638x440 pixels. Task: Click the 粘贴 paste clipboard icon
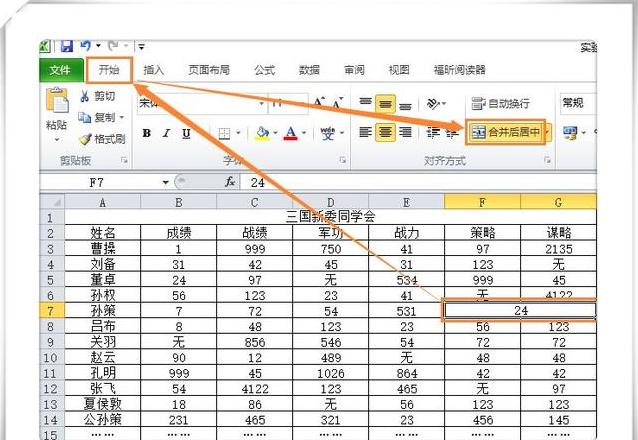tap(57, 100)
